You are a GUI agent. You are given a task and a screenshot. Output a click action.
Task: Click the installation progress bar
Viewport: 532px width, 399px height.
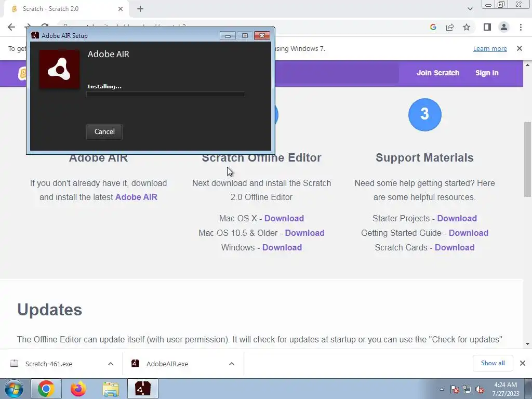[x=166, y=95]
